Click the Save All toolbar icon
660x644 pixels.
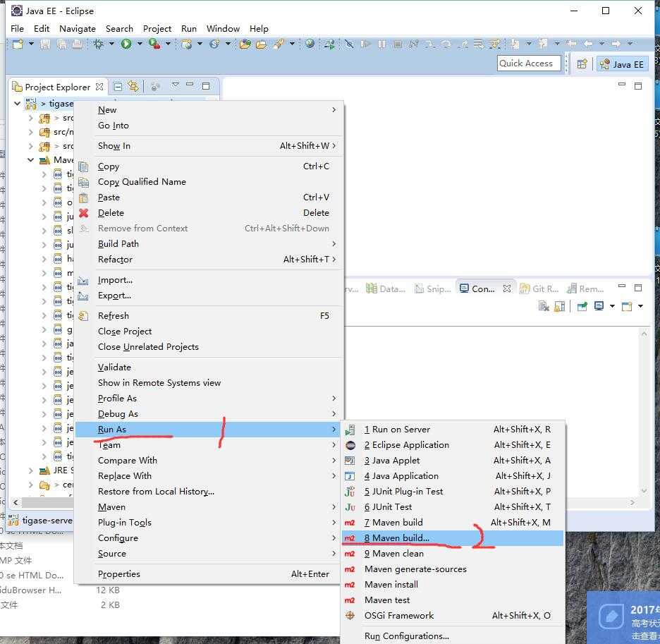61,44
